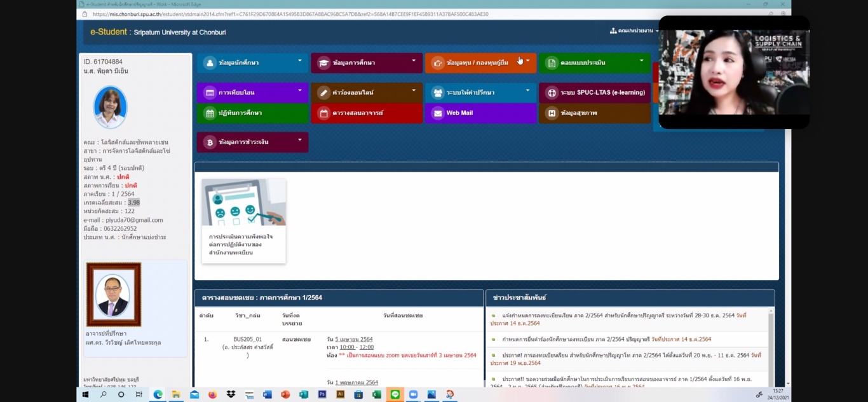The image size is (868, 402).
Task: Open the Web Mail menu item
Action: pyautogui.click(x=480, y=113)
